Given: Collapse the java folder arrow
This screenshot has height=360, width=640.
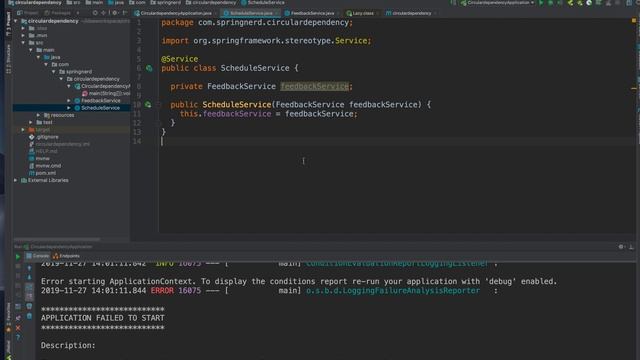Looking at the screenshot, I should pyautogui.click(x=39, y=57).
